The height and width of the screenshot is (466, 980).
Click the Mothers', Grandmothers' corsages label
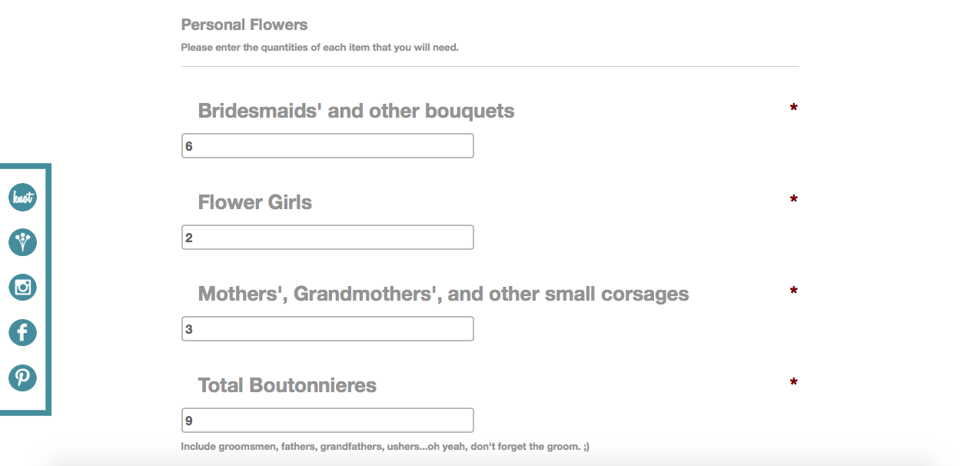pos(443,294)
